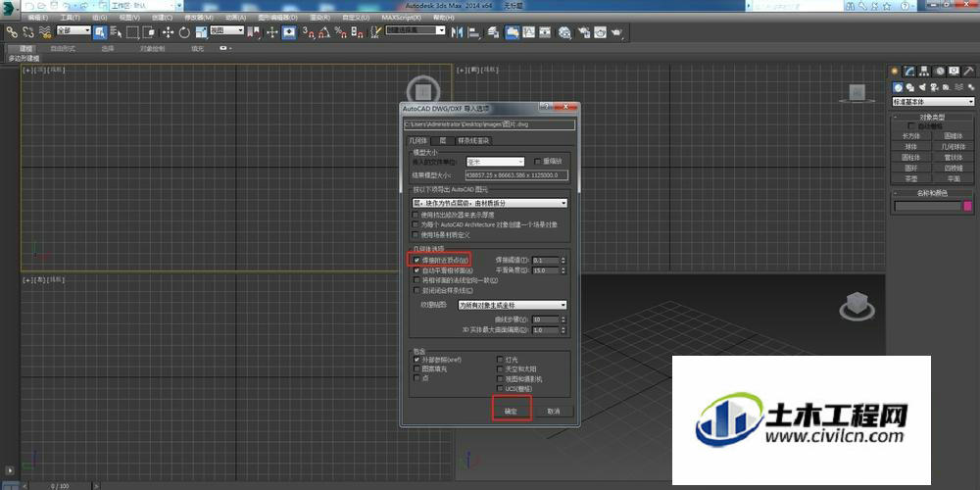980x490 pixels.
Task: Enable 灯光 checkbox
Action: click(500, 360)
